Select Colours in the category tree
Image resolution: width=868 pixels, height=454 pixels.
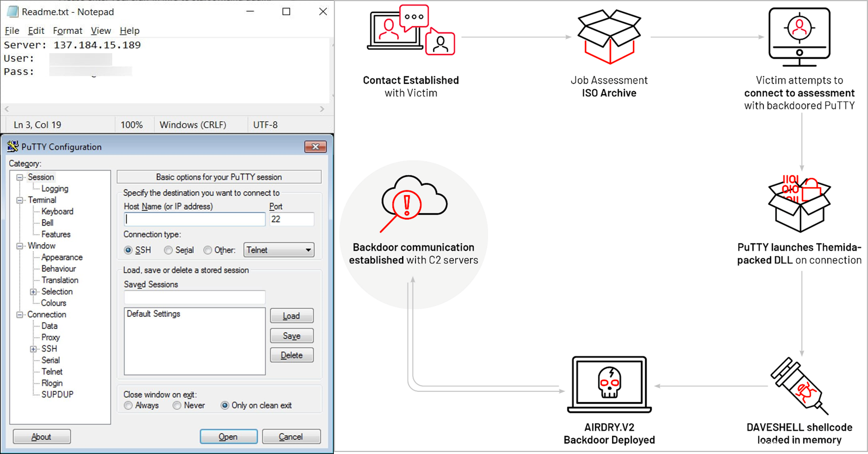tap(54, 303)
